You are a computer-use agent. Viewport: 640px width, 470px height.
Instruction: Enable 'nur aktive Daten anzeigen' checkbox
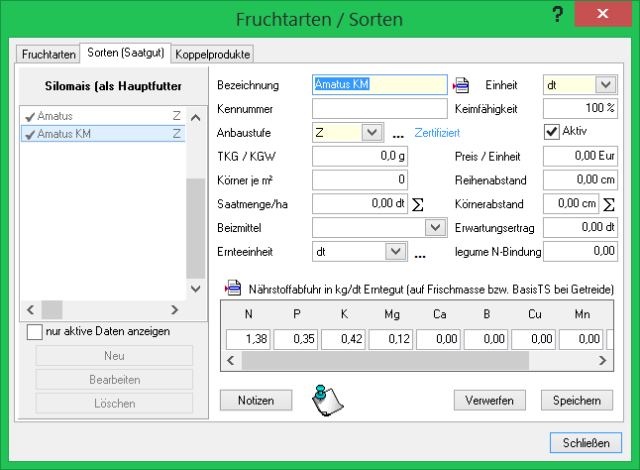34,332
